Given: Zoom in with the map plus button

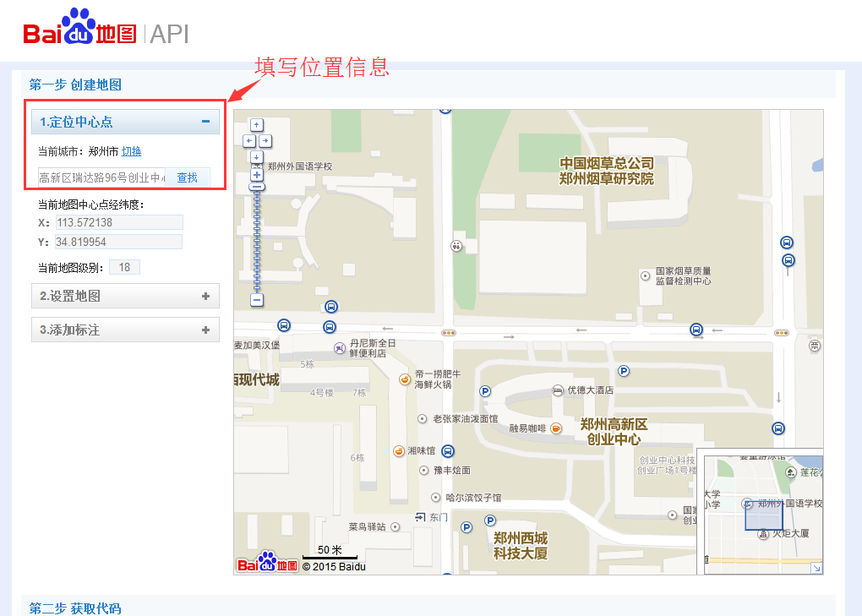Looking at the screenshot, I should pos(257,175).
